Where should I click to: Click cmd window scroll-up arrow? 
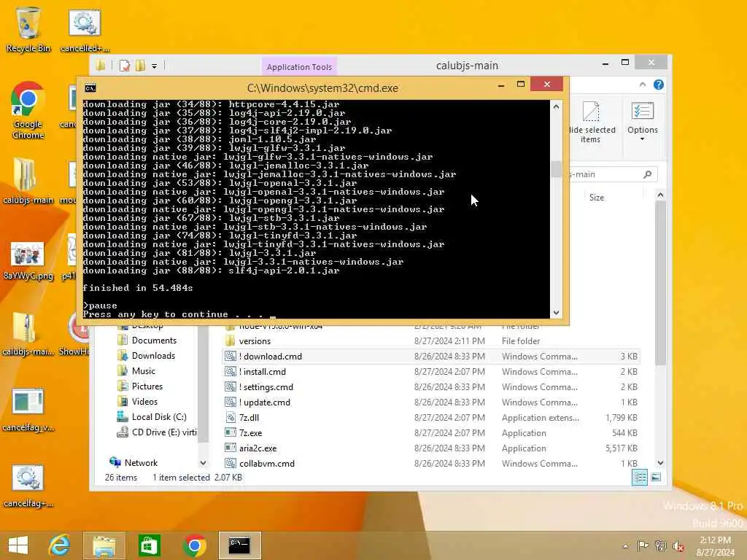click(556, 106)
